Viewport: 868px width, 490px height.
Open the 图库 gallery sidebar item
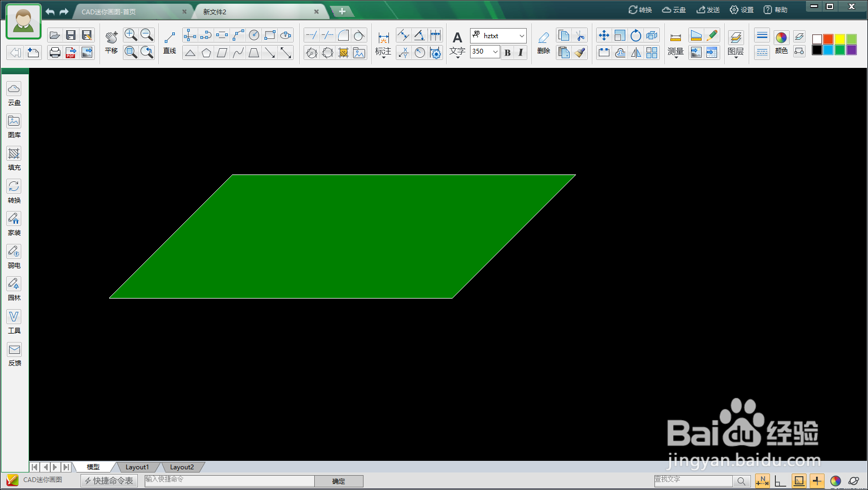pos(14,127)
